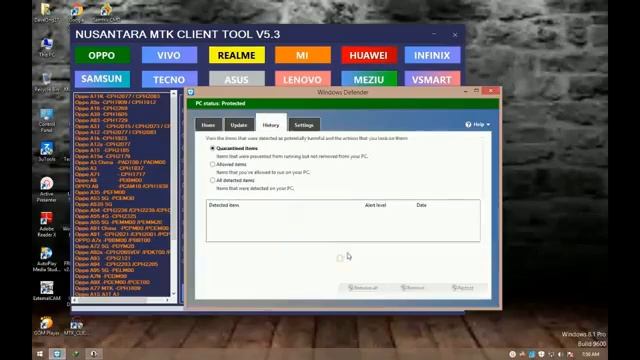The height and width of the screenshot is (360, 640).
Task: Click the ASUS brand button
Action: (237, 79)
